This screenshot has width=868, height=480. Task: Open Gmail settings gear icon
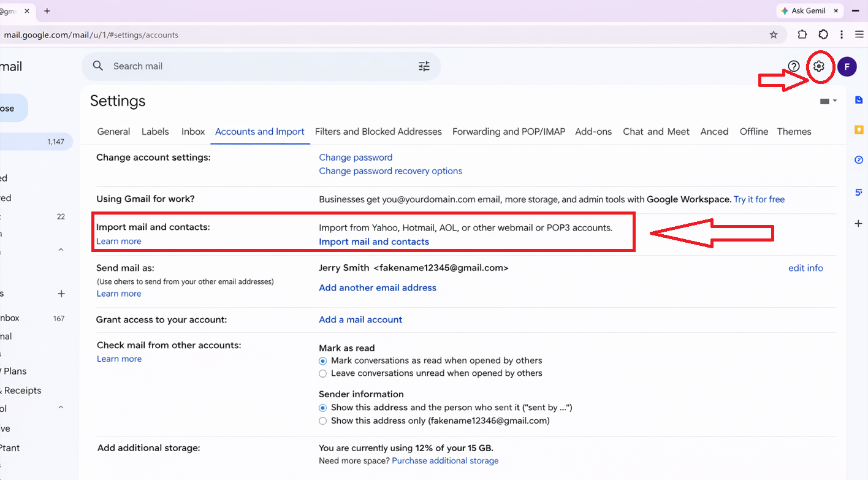click(819, 66)
